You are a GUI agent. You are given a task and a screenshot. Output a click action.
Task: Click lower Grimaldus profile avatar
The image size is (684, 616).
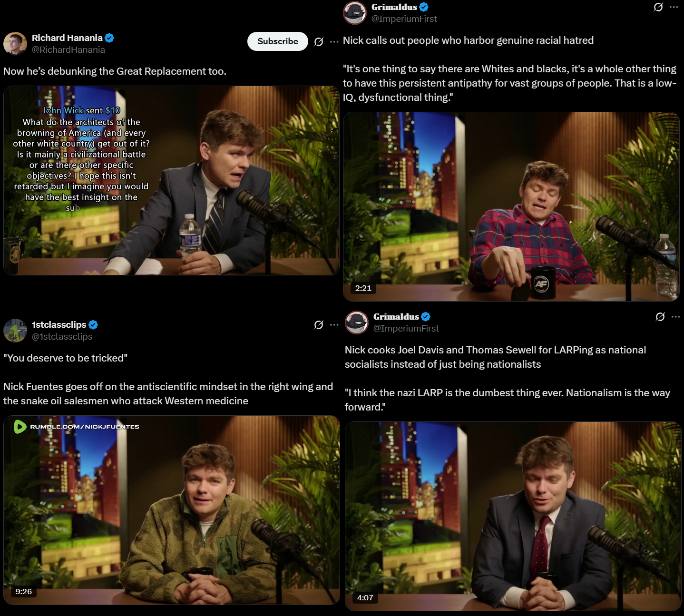(357, 323)
